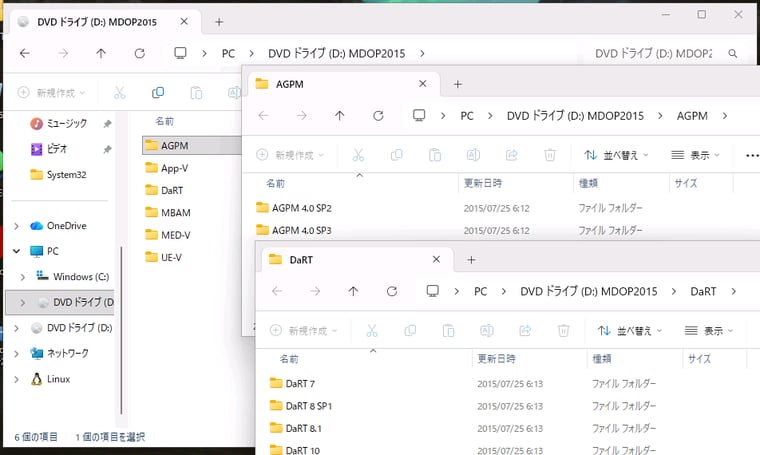Click Cut scissors icon in AGPM window
The height and width of the screenshot is (455, 760).
point(358,155)
